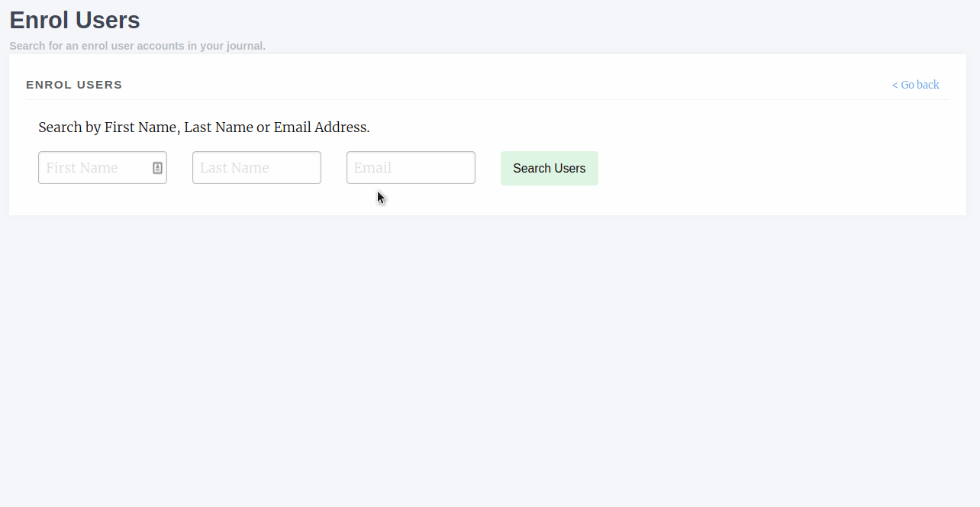Return to the previous page via Go back
Screen dimensions: 980x507
pos(915,85)
